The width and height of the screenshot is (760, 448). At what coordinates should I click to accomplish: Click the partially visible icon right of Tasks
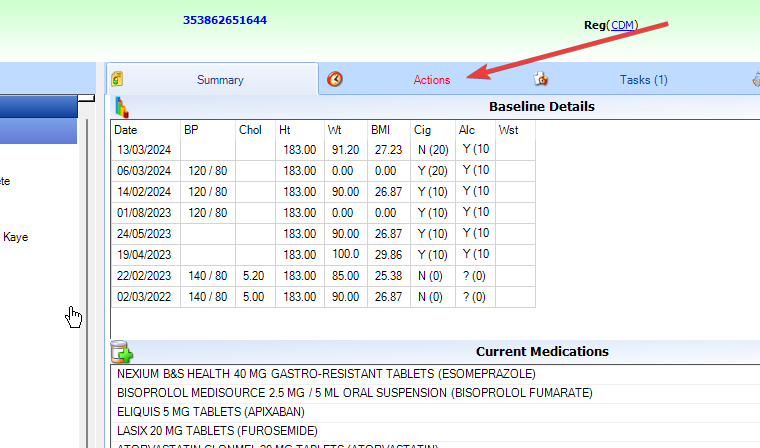point(755,79)
